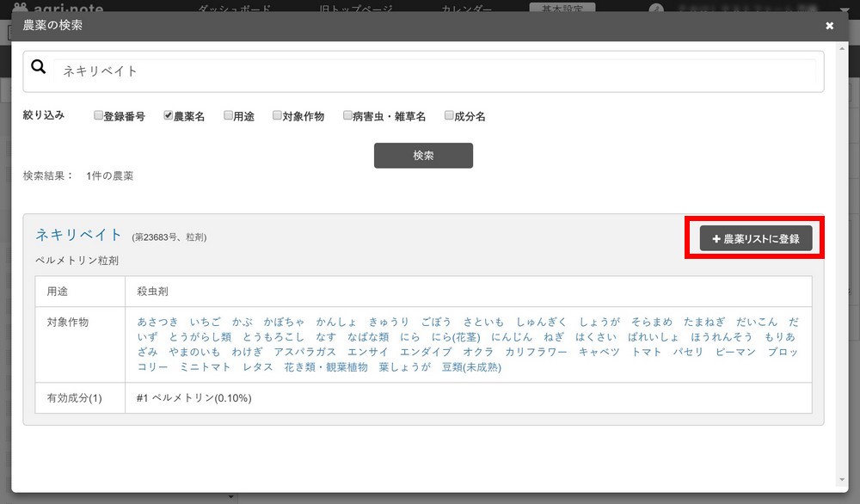The height and width of the screenshot is (504, 860).
Task: Enable the 登録番号 filter checkbox
Action: point(98,115)
